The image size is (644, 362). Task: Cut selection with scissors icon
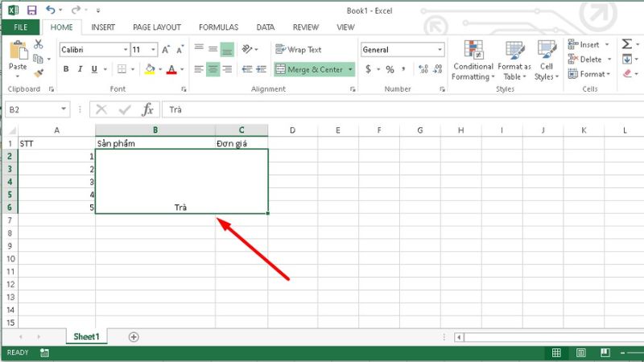[39, 44]
